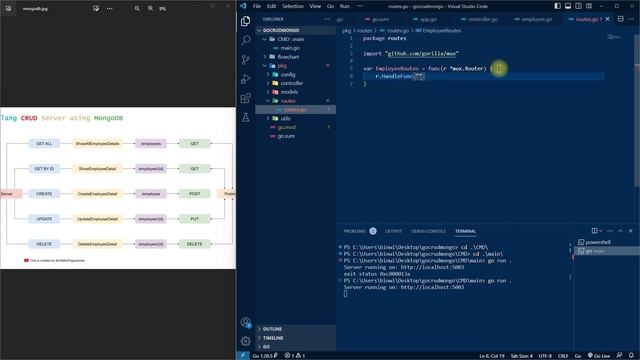
Task: Zoom in in the image viewer
Action: pyautogui.click(x=150, y=8)
